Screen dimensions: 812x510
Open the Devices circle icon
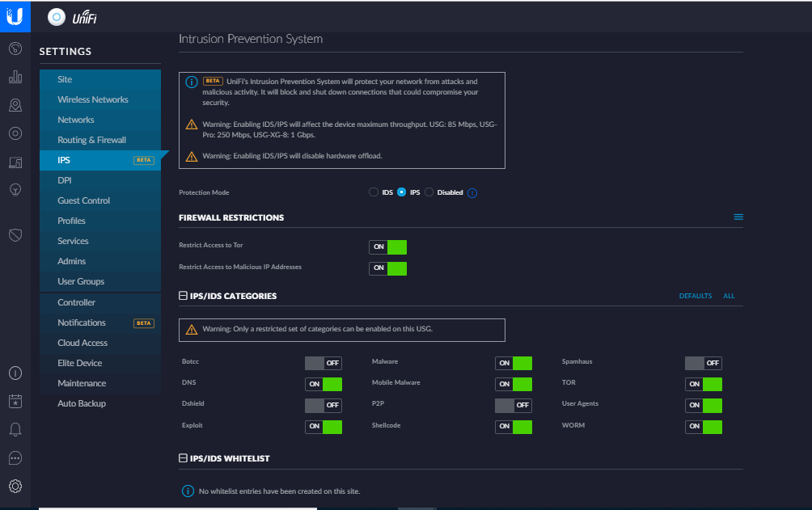click(15, 133)
